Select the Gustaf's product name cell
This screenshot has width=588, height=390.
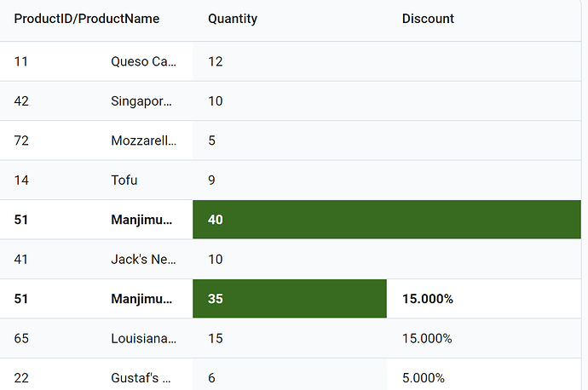coord(141,377)
